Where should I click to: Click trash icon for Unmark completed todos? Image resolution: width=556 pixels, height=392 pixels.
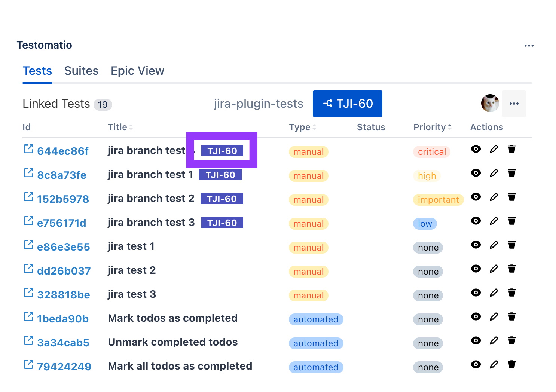coord(512,340)
